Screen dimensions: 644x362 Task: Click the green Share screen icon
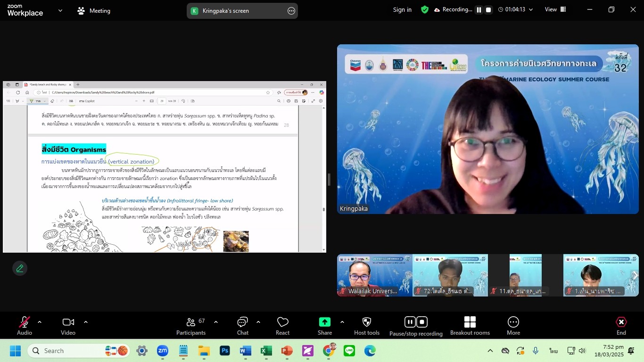(x=324, y=322)
